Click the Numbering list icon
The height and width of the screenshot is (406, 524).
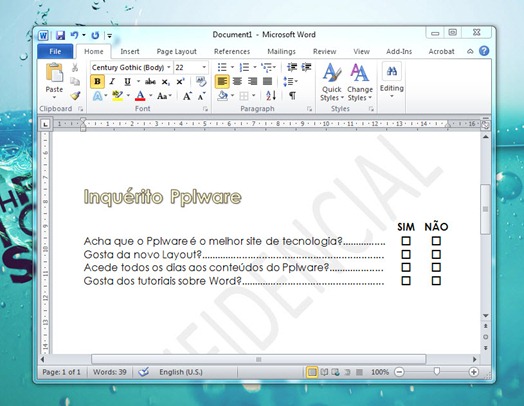pos(244,67)
